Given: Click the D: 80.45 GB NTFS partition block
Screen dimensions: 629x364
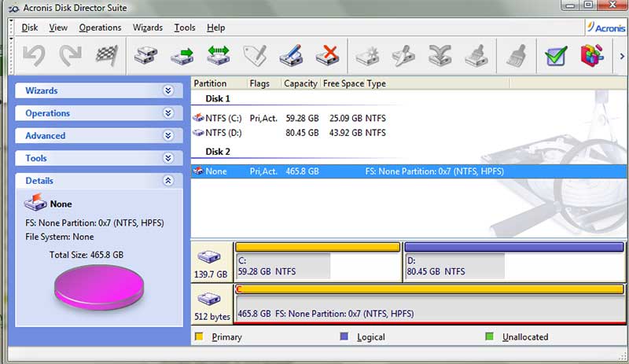Looking at the screenshot, I should (x=514, y=262).
